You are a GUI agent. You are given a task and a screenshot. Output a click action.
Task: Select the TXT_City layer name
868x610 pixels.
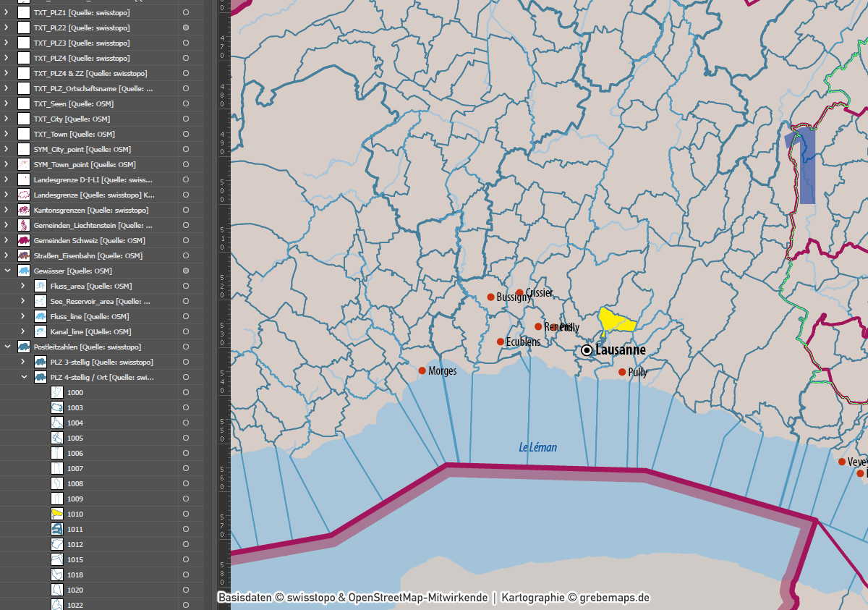(72, 119)
